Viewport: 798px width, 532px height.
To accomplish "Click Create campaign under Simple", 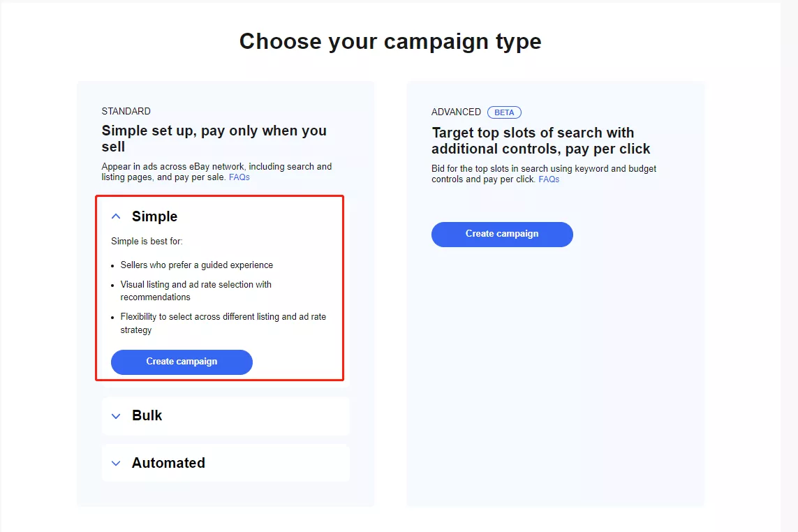I will (x=182, y=362).
